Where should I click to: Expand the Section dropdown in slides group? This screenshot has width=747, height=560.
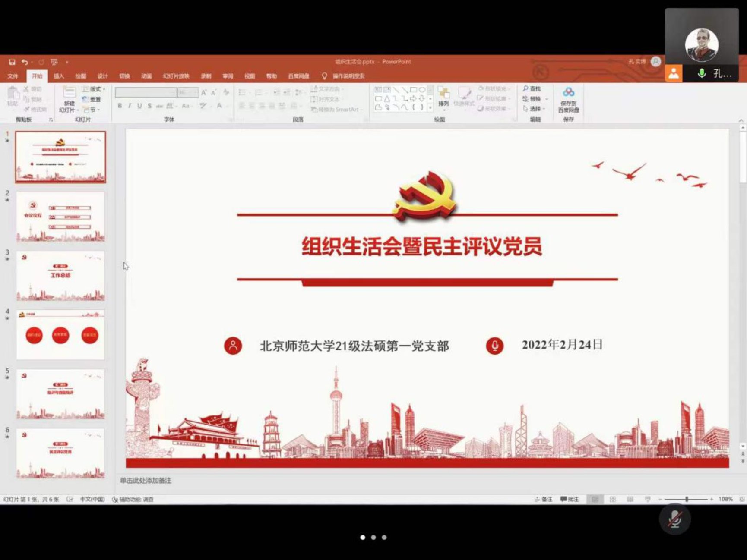(x=92, y=110)
